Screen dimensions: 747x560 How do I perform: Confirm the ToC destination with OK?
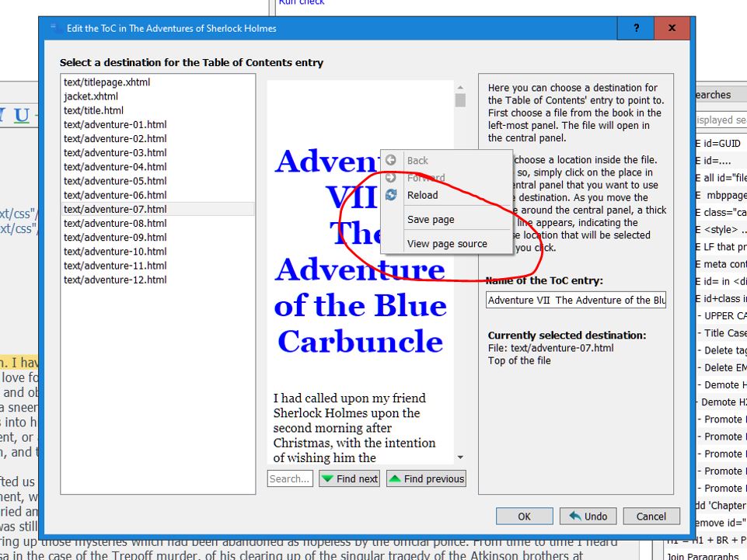(524, 517)
